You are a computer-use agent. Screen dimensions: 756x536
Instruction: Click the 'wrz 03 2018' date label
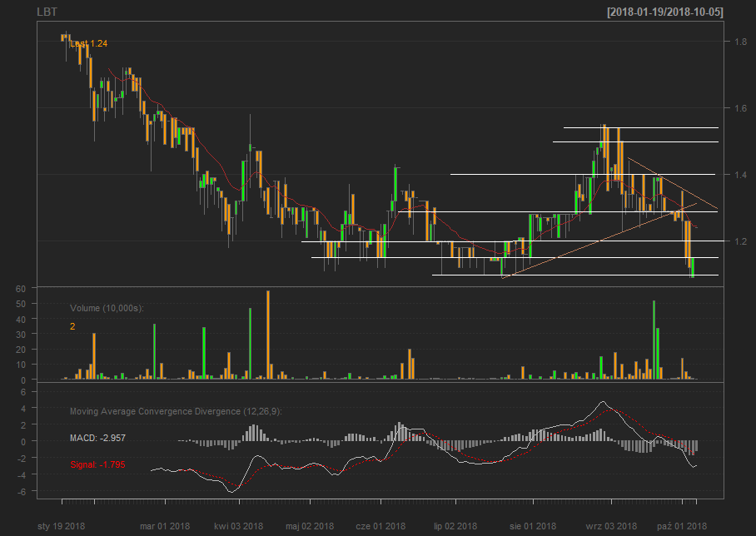pyautogui.click(x=611, y=526)
